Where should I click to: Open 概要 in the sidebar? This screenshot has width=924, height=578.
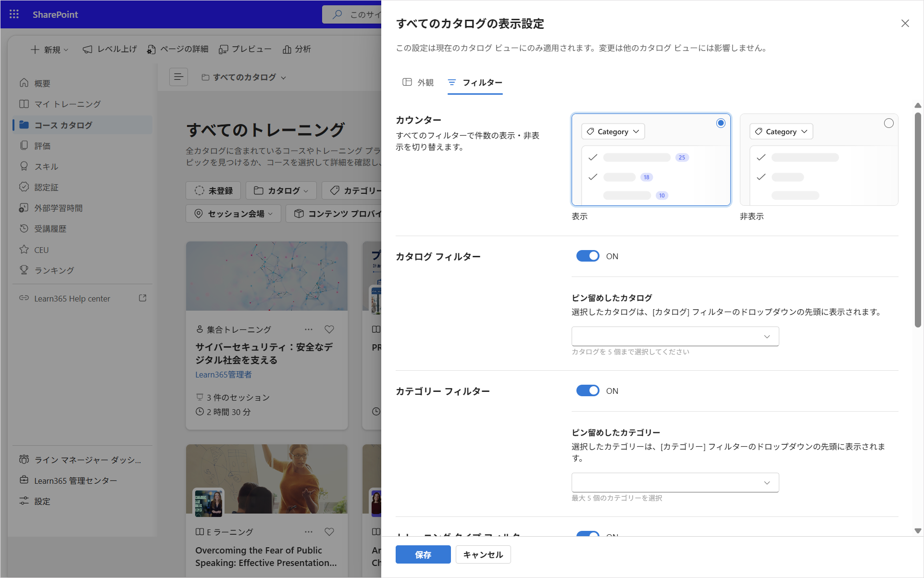coord(83,83)
